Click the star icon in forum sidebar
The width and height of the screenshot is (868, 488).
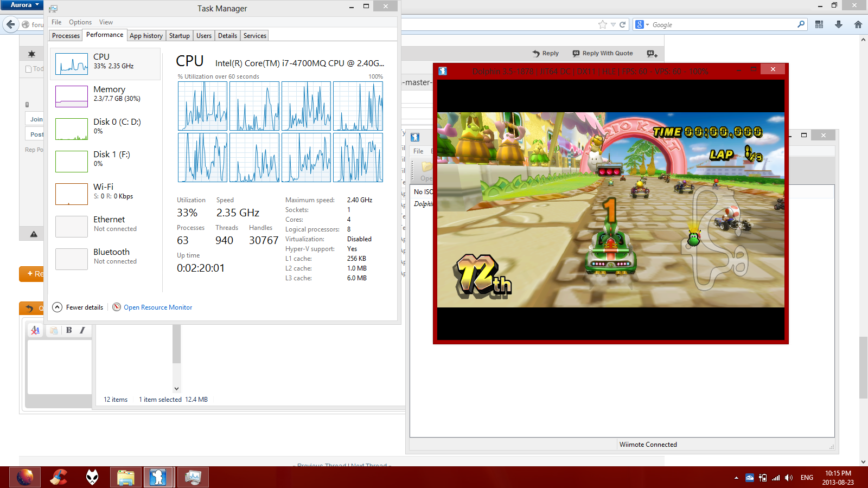tap(31, 54)
